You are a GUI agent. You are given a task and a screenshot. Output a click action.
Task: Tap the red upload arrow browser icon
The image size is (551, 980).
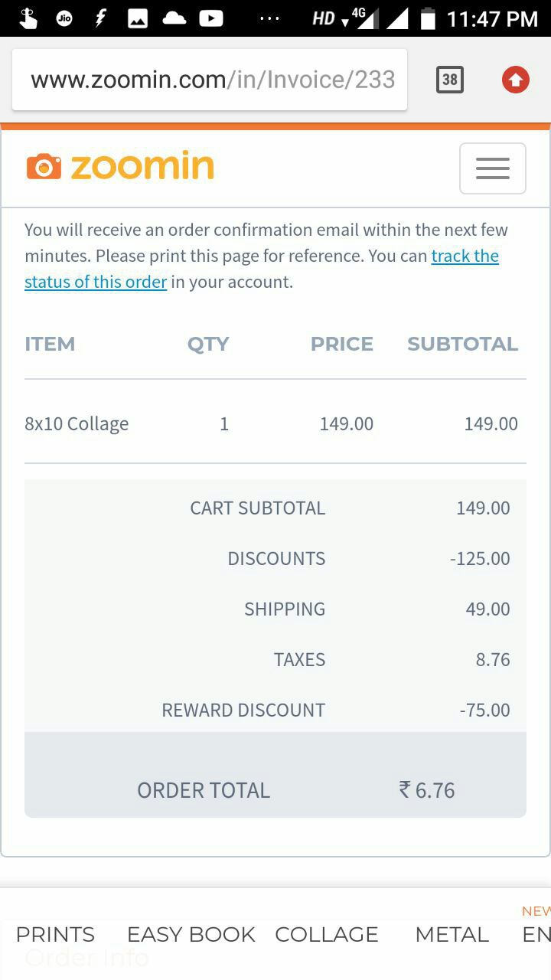[516, 80]
